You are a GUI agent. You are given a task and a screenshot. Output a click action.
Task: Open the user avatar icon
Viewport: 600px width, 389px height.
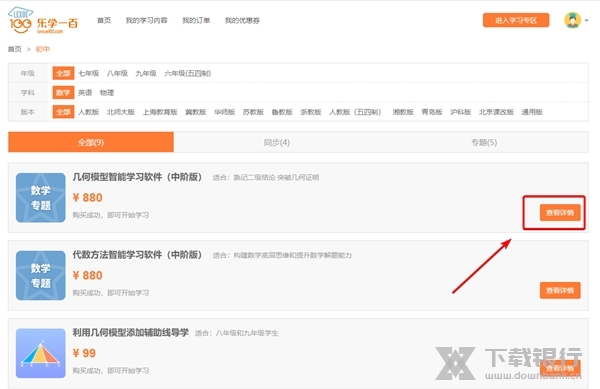572,20
